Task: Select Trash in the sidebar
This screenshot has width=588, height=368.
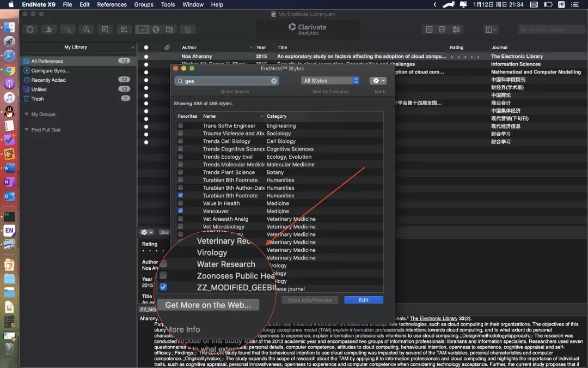Action: [77, 99]
